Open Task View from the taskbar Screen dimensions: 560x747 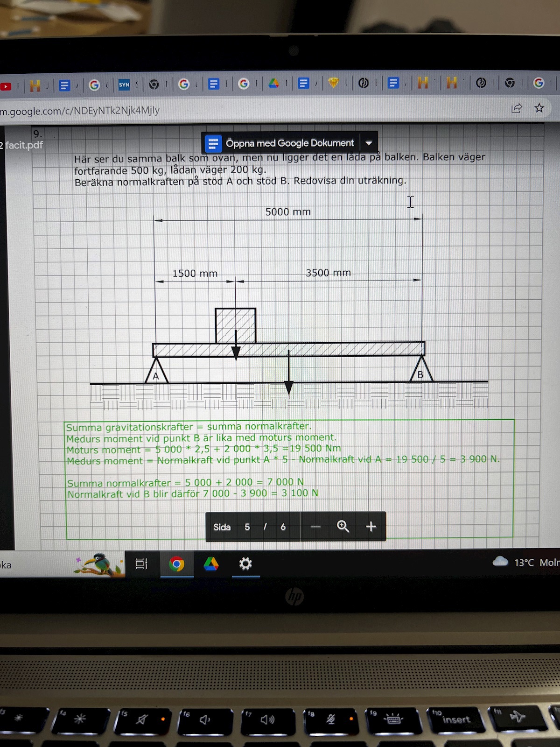click(141, 564)
